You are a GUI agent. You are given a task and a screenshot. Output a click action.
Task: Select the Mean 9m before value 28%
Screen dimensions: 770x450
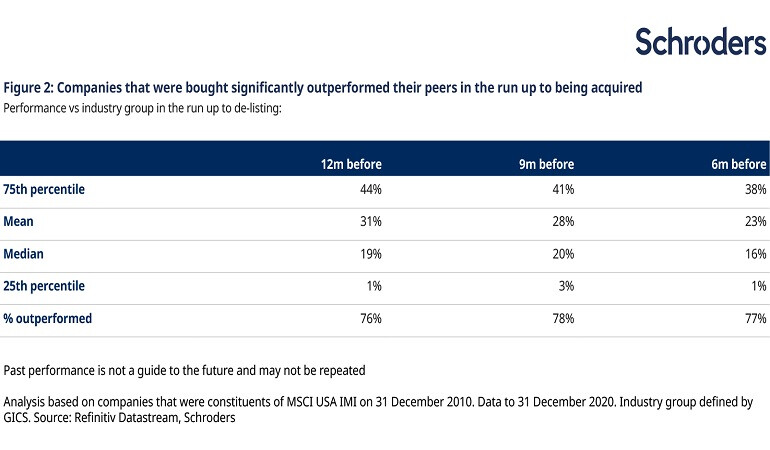click(563, 222)
